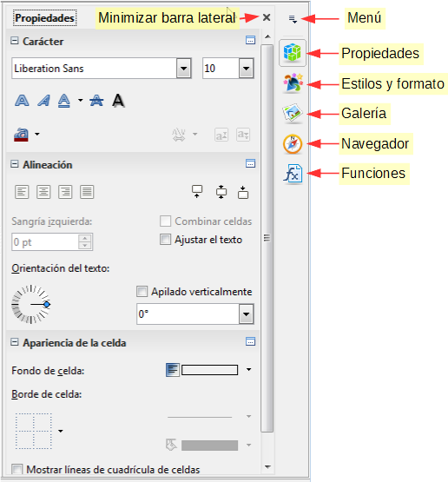448x482 pixels.
Task: Open the Gallery (Galería) sidebar deck
Action: (293, 114)
